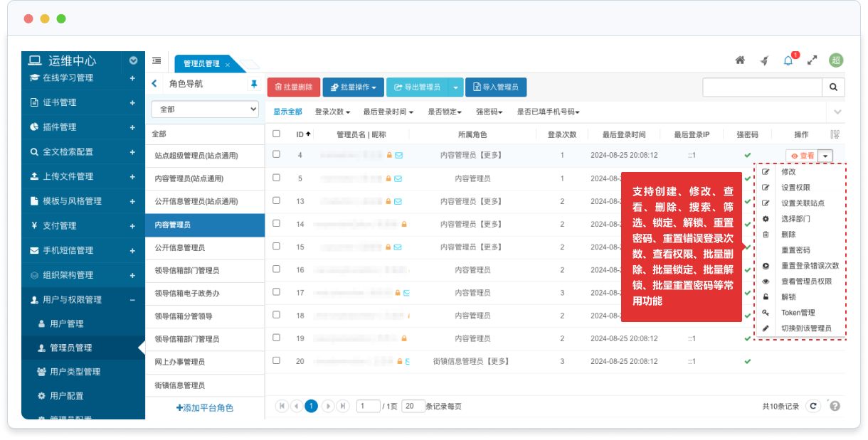The image size is (868, 440).
Task: Click the 添加平台角色 link
Action: click(x=205, y=408)
